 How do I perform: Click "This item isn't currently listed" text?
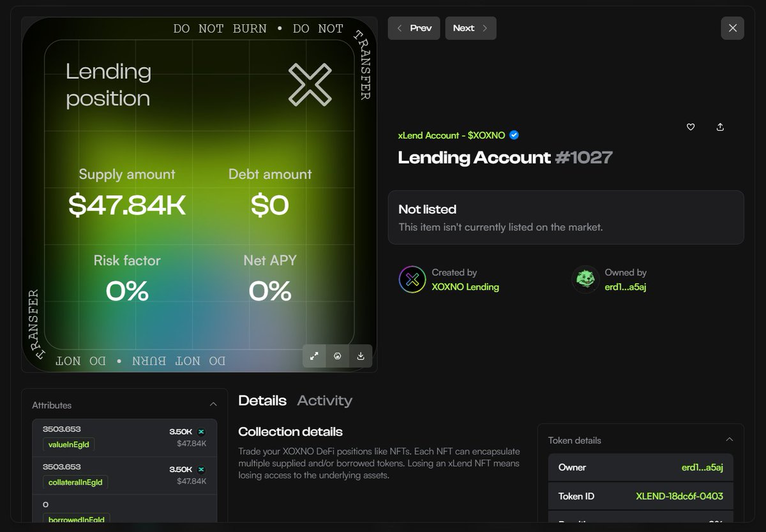pyautogui.click(x=500, y=227)
